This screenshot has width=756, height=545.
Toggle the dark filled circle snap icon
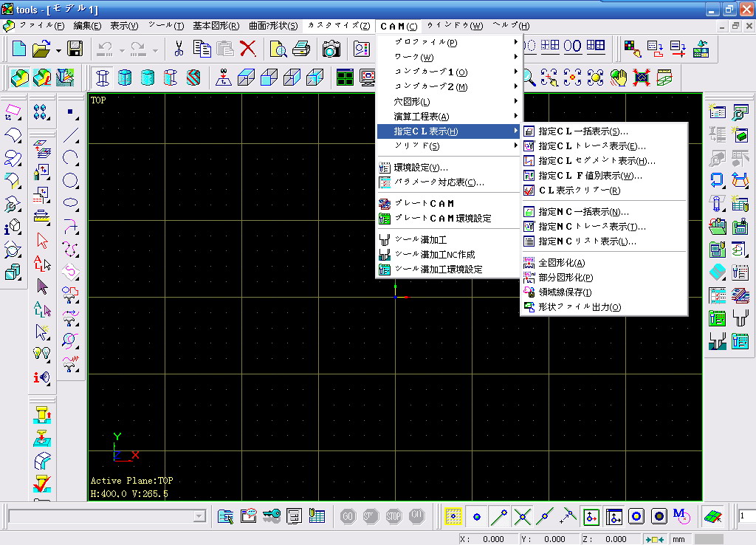tap(659, 516)
